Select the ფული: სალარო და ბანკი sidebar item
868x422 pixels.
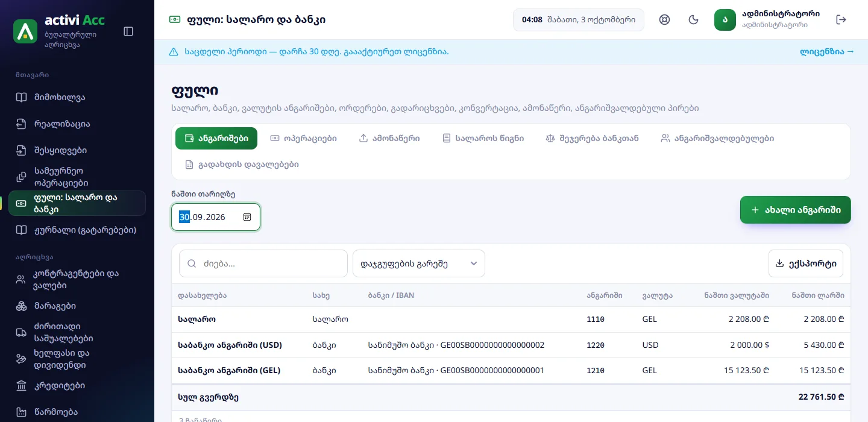pos(77,203)
